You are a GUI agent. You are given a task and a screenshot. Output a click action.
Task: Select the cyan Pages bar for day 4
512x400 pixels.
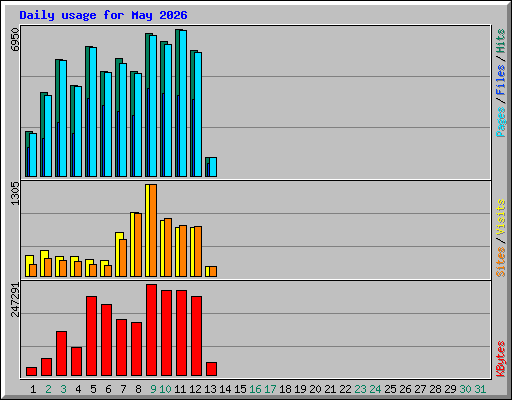pyautogui.click(x=78, y=131)
